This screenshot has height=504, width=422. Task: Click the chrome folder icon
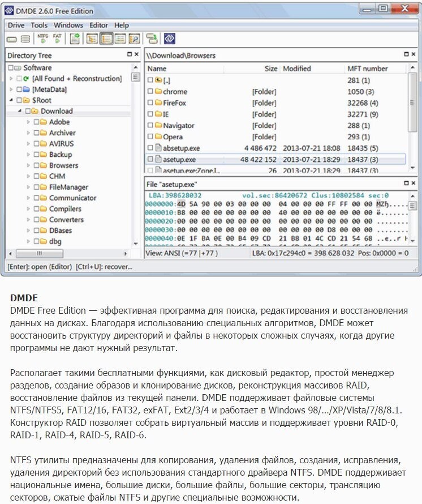click(158, 91)
